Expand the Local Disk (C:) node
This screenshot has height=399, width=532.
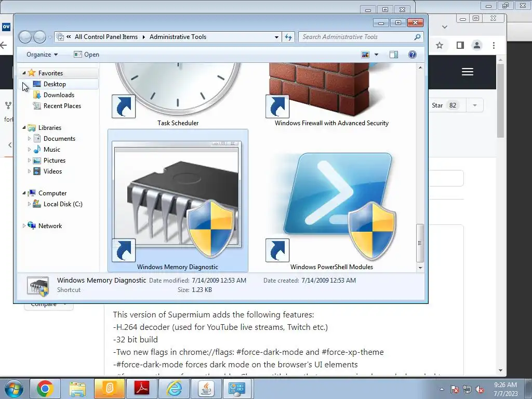tap(29, 204)
